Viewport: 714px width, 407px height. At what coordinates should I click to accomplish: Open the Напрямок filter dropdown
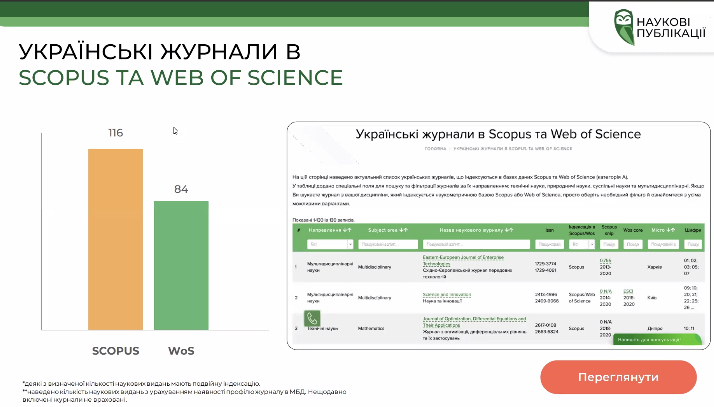click(329, 243)
